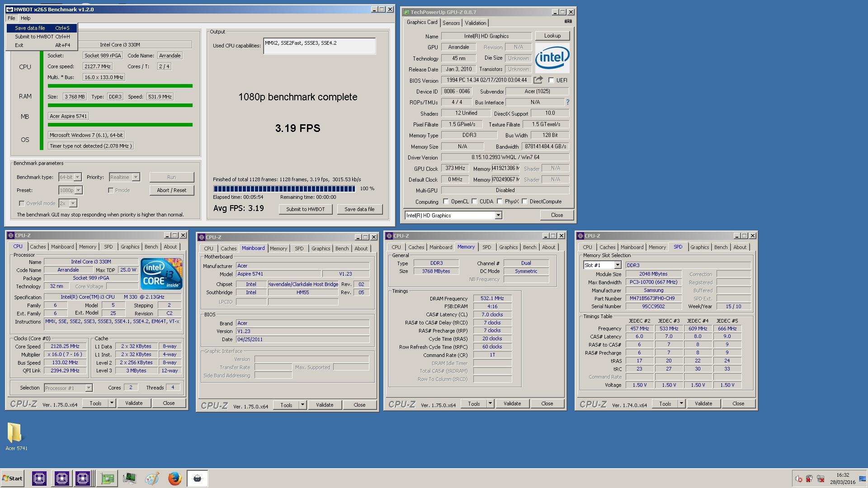868x488 pixels.
Task: Click the Abort / Reset button
Action: pyautogui.click(x=172, y=190)
